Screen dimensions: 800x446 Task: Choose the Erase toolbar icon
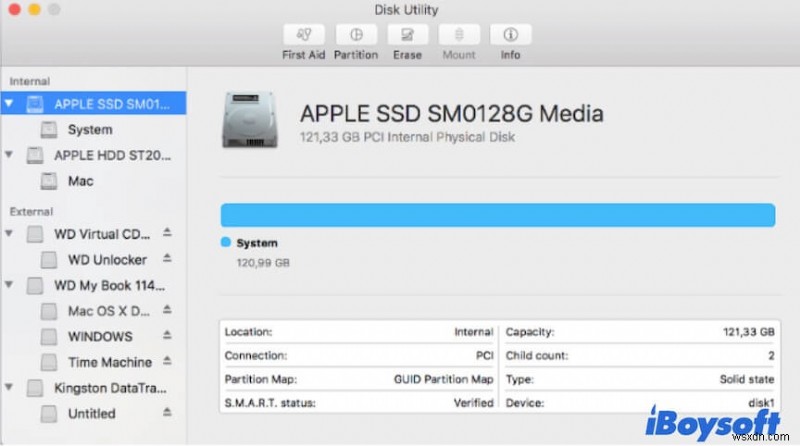click(407, 34)
